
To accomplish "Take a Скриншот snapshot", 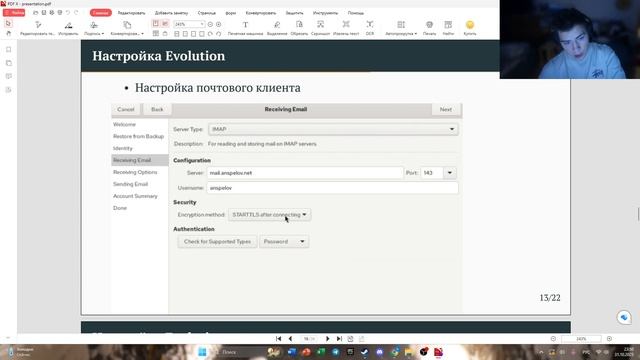I will [320, 28].
